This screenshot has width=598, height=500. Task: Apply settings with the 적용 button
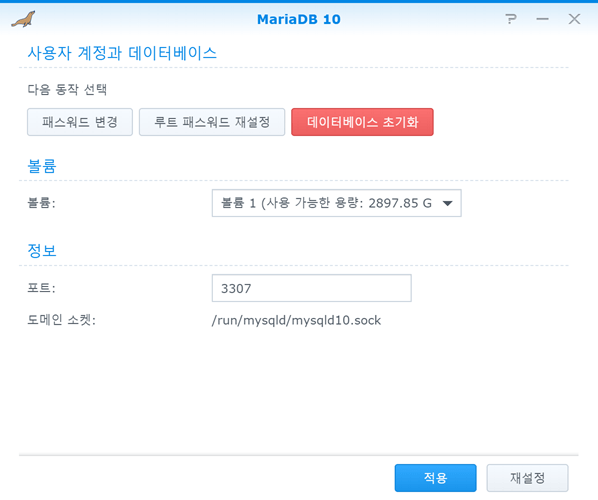point(436,478)
